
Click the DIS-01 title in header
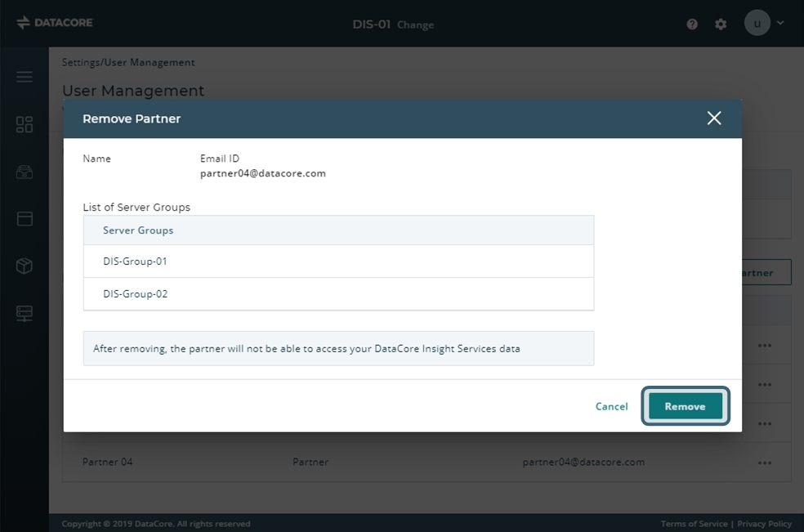[x=371, y=25]
